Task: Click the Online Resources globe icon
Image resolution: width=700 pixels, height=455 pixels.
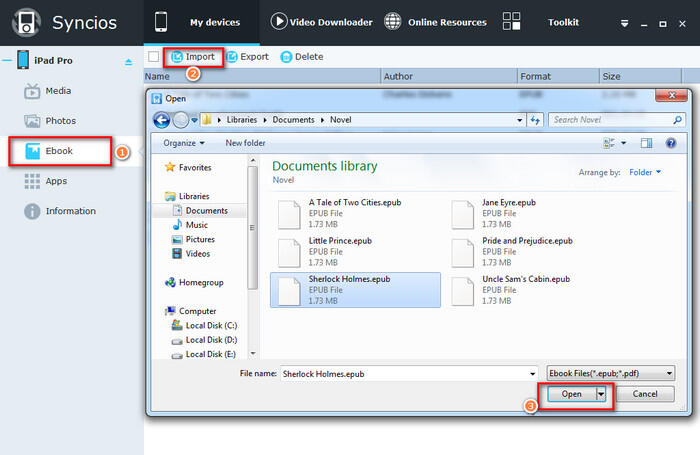Action: pyautogui.click(x=392, y=21)
